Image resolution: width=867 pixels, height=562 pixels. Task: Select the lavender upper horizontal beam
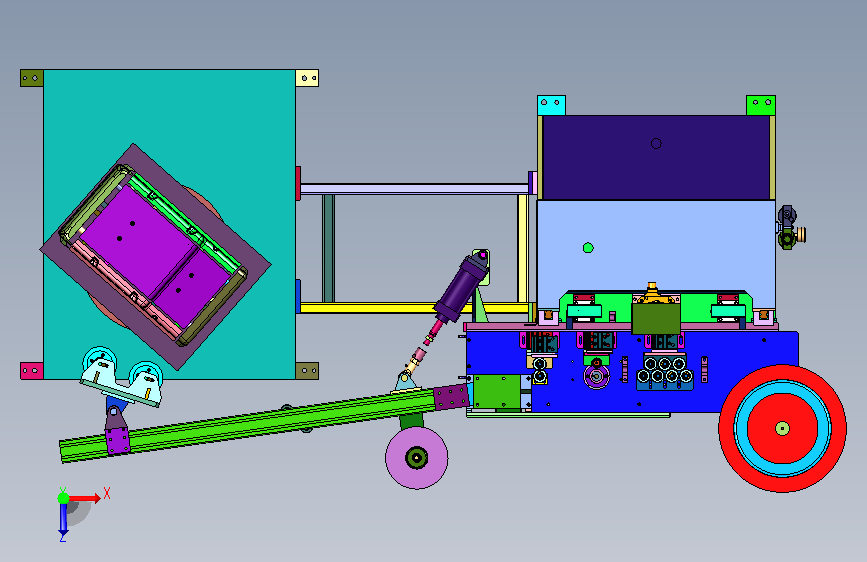pyautogui.click(x=415, y=189)
